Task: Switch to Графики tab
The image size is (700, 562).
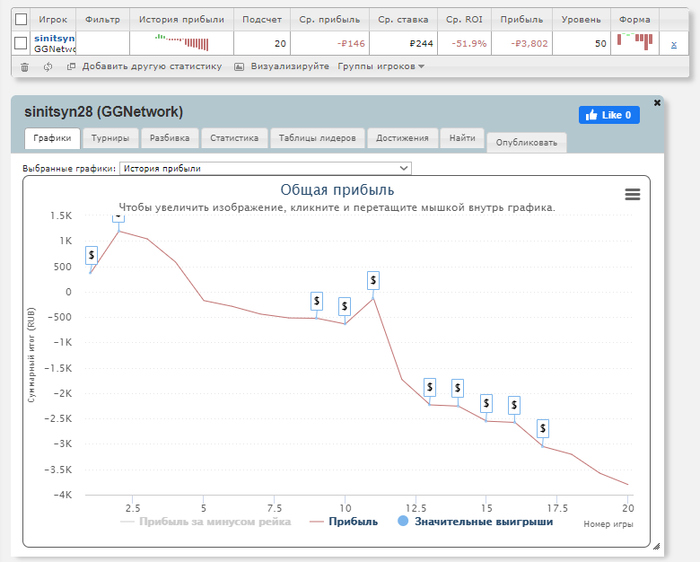Action: (x=52, y=138)
